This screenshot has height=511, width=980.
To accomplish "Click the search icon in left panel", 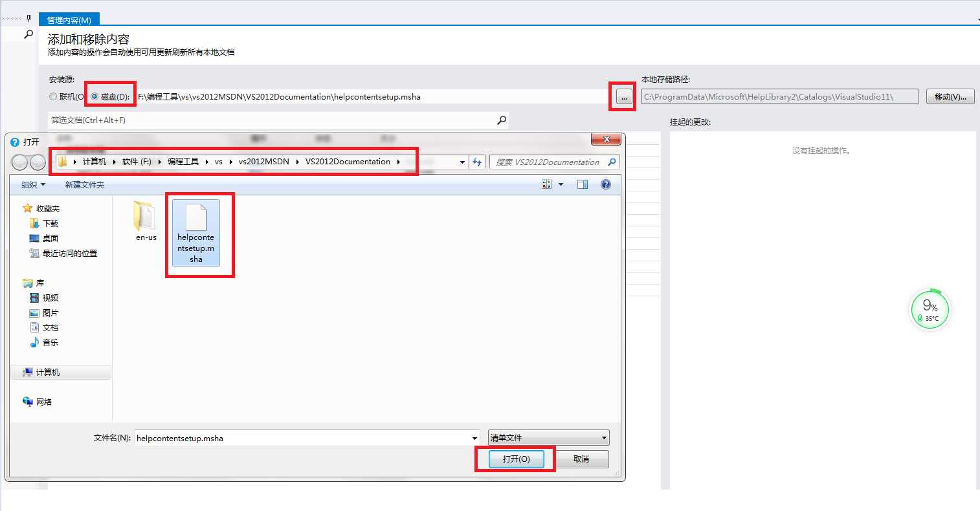I will (x=28, y=34).
